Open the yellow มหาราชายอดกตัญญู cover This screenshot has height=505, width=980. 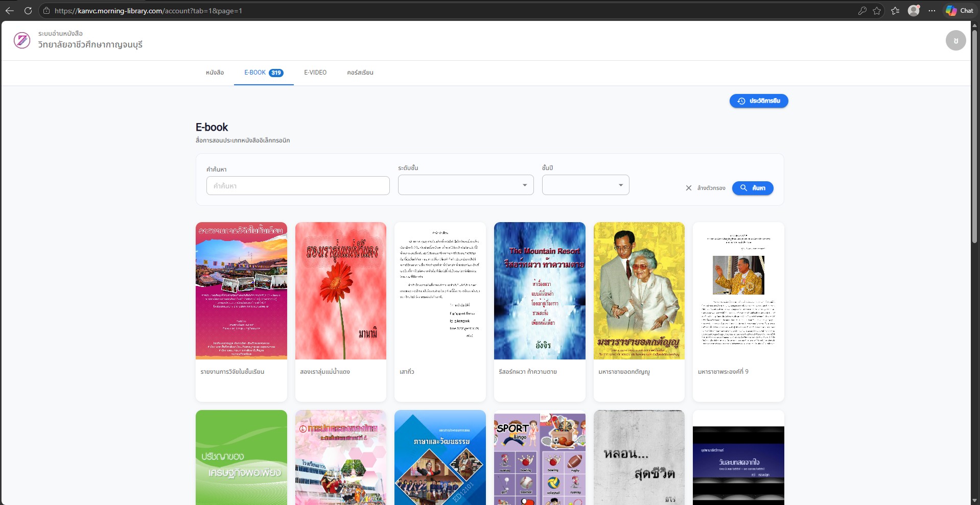[639, 291]
